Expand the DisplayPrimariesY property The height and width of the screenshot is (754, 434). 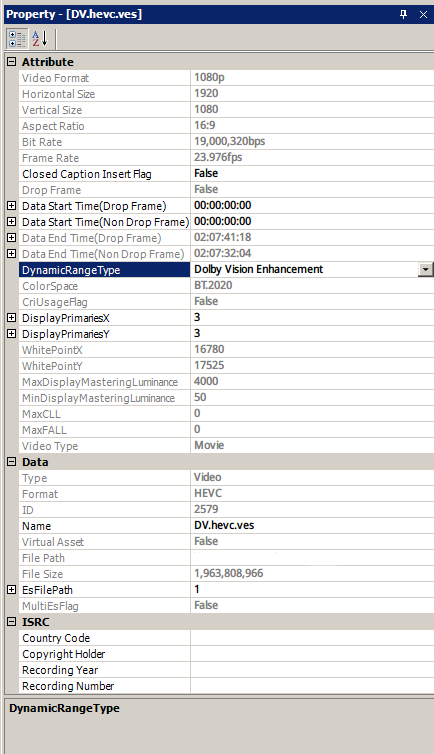pos(12,334)
